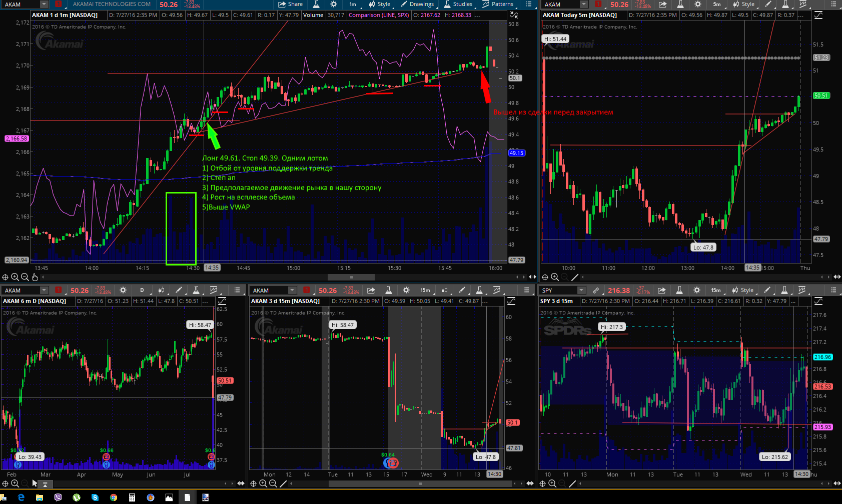This screenshot has width=842, height=504.
Task: Click right-edge expand arrows under SPY chart
Action: click(x=837, y=483)
